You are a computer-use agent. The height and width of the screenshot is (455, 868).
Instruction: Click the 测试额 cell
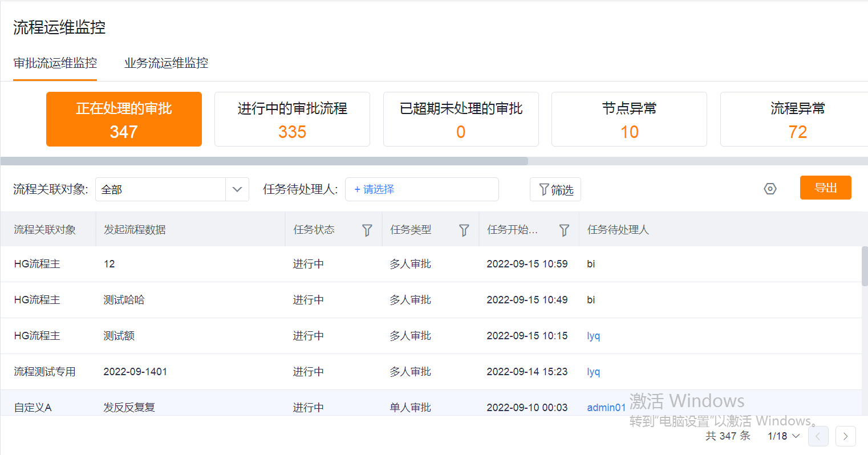tap(119, 336)
